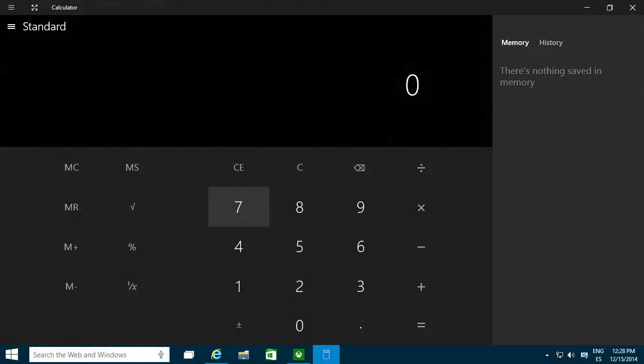Click the multiplication operator
This screenshot has width=644, height=364.
pyautogui.click(x=421, y=207)
